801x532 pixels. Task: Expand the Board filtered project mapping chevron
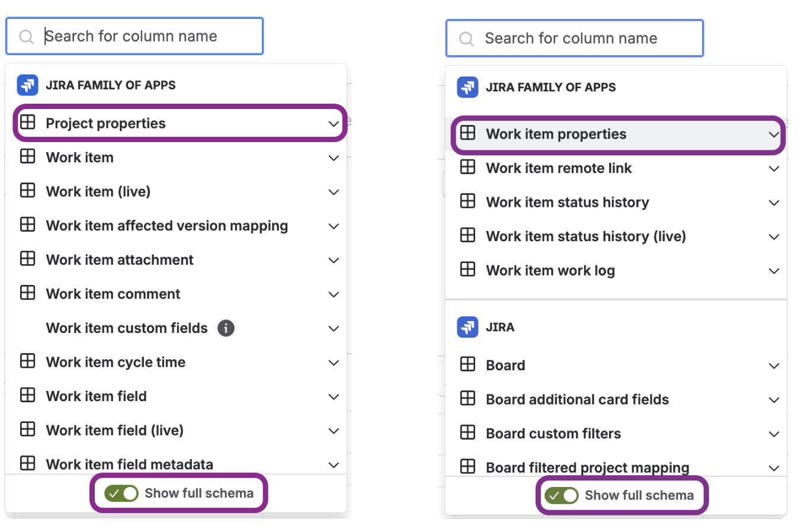(x=774, y=468)
